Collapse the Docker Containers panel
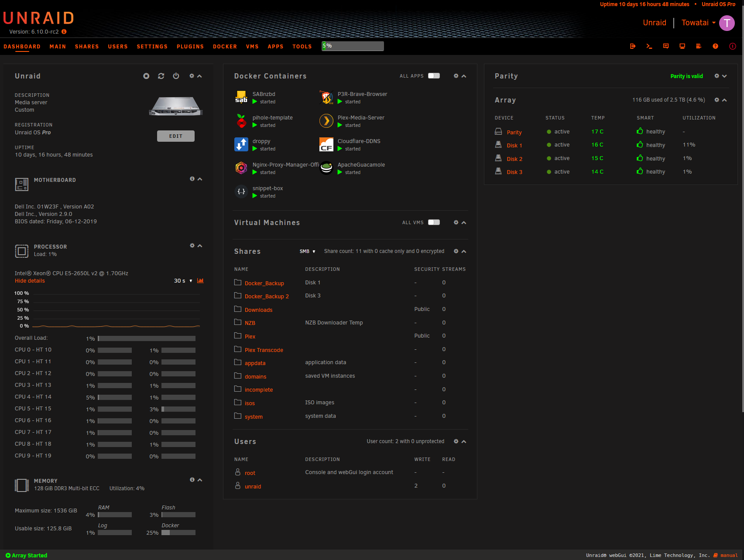Image resolution: width=744 pixels, height=560 pixels. pyautogui.click(x=464, y=76)
